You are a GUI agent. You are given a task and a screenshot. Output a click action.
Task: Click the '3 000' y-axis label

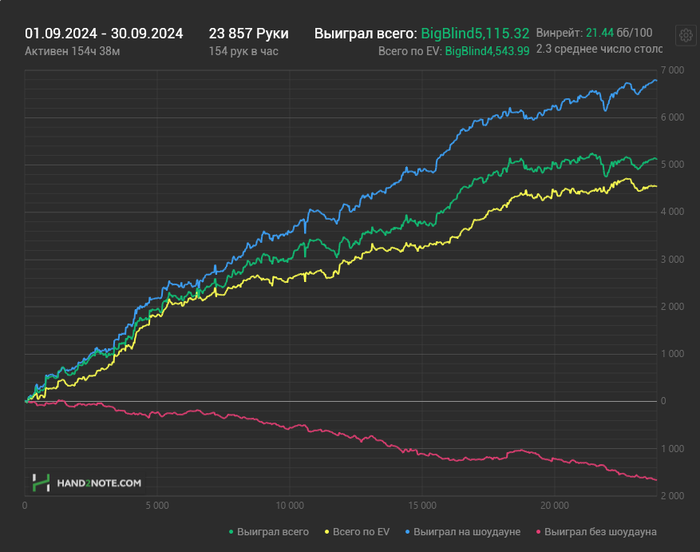click(x=672, y=259)
